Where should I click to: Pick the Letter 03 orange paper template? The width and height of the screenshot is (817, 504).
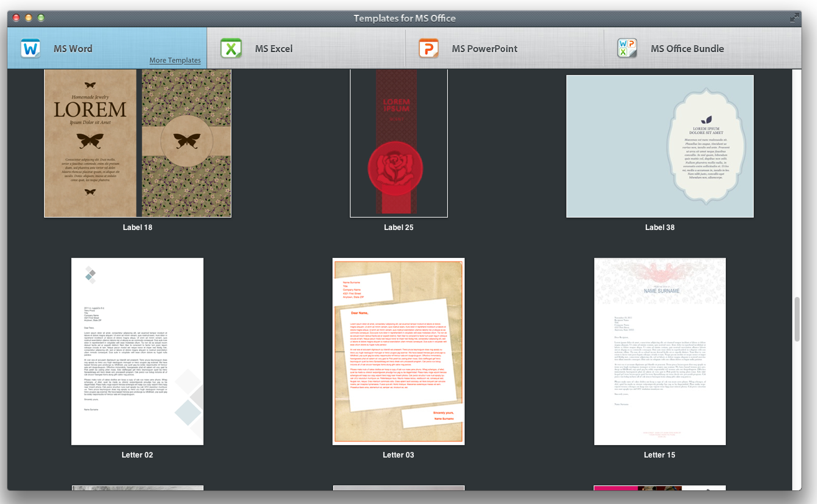pos(398,351)
